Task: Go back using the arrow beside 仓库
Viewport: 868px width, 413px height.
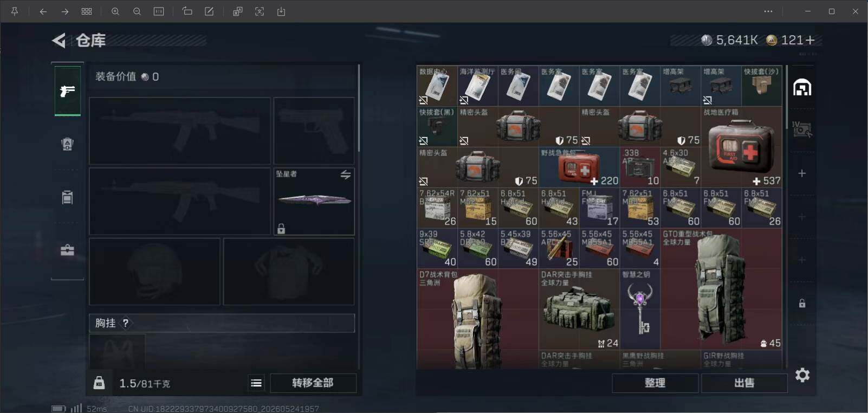Action: click(x=59, y=40)
